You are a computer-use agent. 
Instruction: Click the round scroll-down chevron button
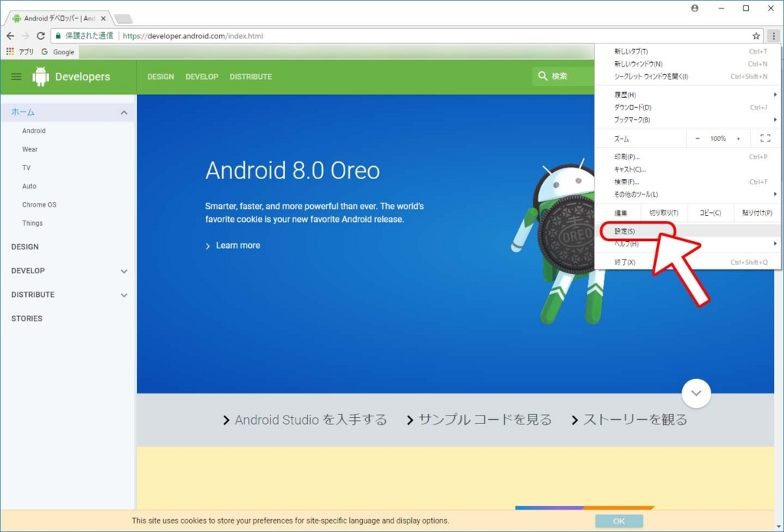coord(696,393)
